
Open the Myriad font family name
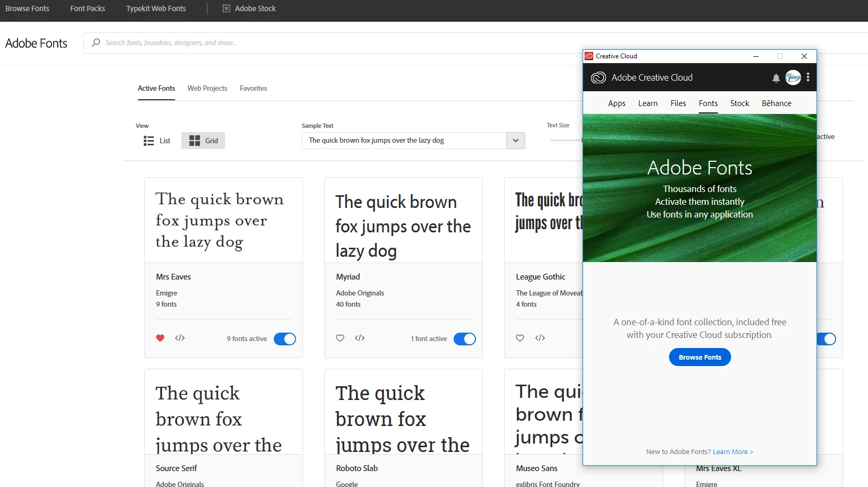(x=348, y=277)
